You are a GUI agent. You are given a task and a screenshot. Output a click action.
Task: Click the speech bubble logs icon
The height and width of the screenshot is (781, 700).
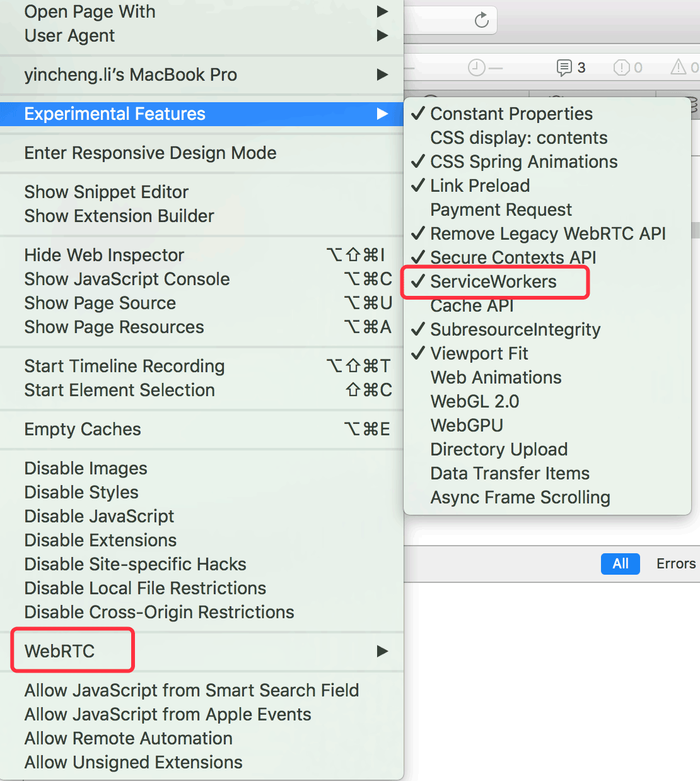coord(564,68)
